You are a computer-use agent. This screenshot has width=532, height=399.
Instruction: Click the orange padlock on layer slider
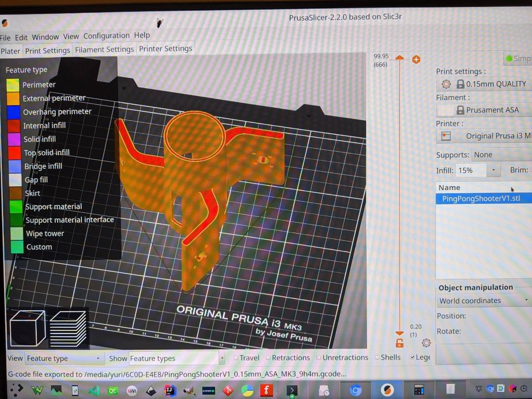399,343
